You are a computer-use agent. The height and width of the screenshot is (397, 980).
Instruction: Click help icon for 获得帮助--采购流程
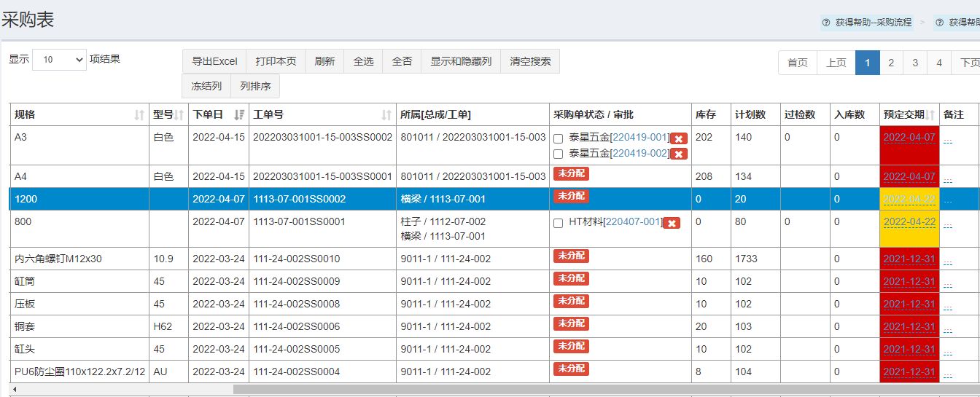(825, 23)
